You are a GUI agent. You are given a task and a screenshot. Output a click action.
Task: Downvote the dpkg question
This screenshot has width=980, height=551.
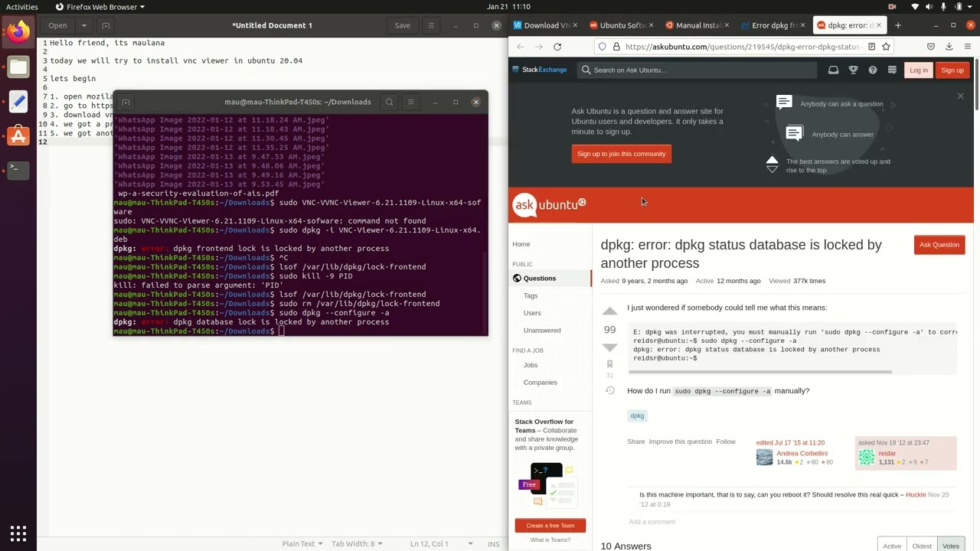pyautogui.click(x=609, y=347)
